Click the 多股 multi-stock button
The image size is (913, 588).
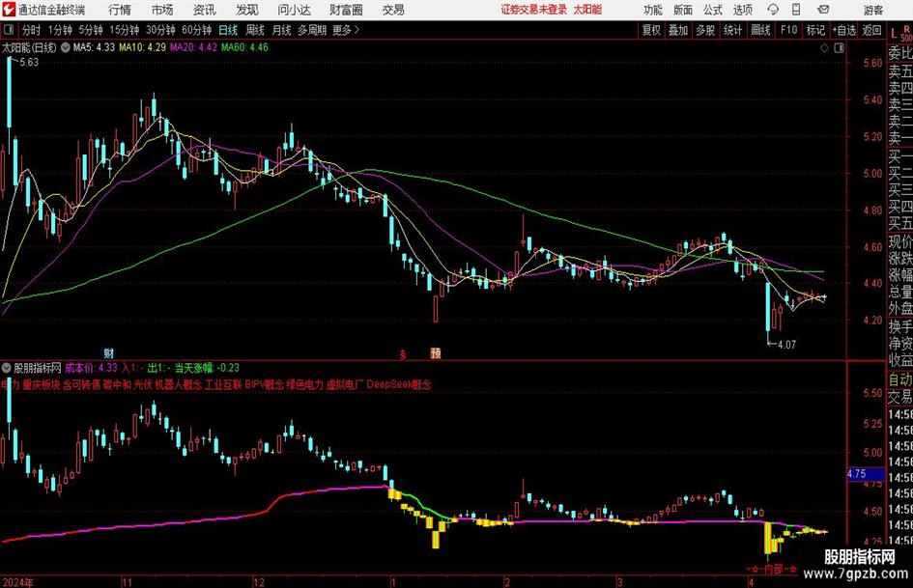point(705,30)
